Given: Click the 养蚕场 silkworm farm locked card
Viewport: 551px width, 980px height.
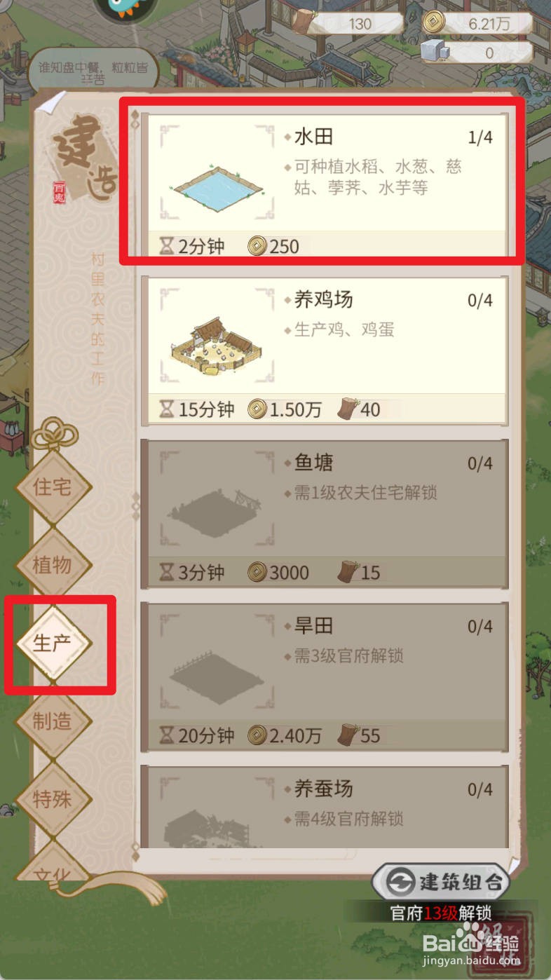Looking at the screenshot, I should coord(325,807).
